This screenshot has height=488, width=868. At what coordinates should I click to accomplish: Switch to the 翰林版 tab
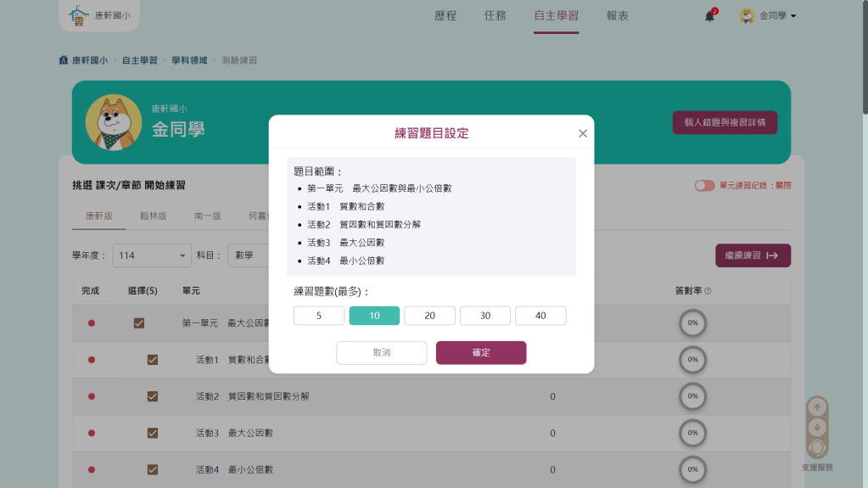154,216
